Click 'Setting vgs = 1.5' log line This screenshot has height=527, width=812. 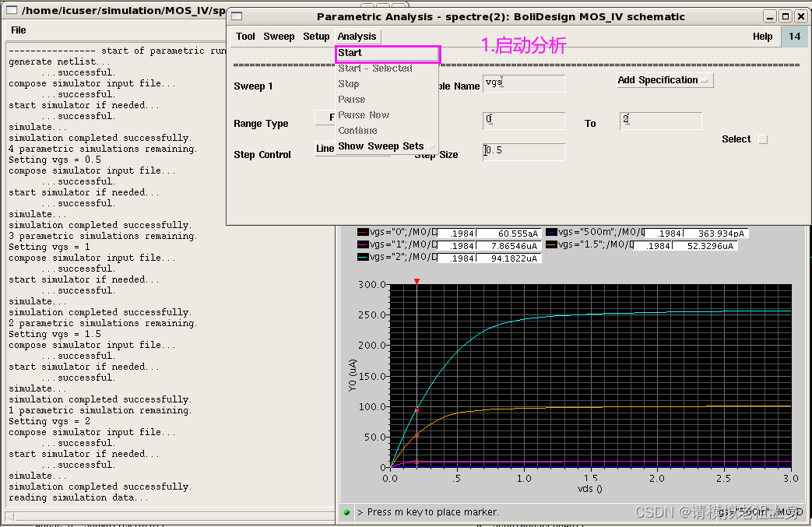click(55, 334)
